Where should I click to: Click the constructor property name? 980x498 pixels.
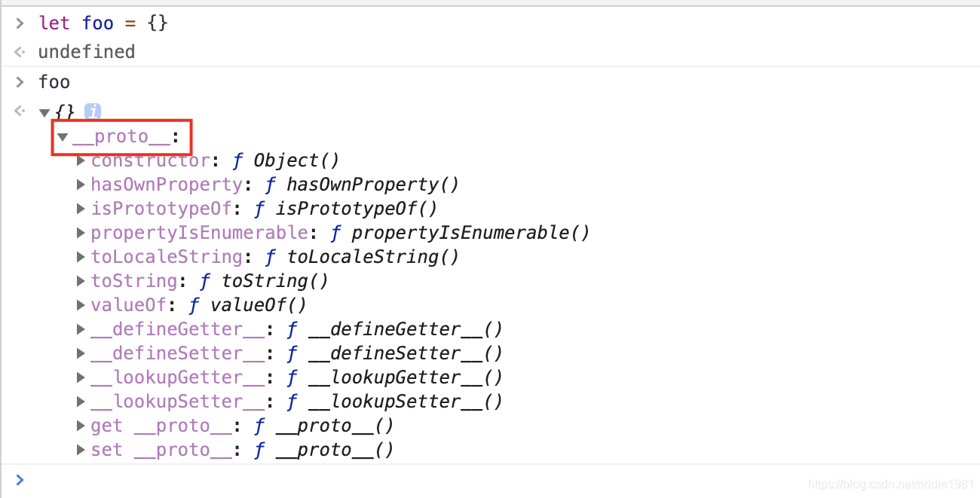pos(150,160)
